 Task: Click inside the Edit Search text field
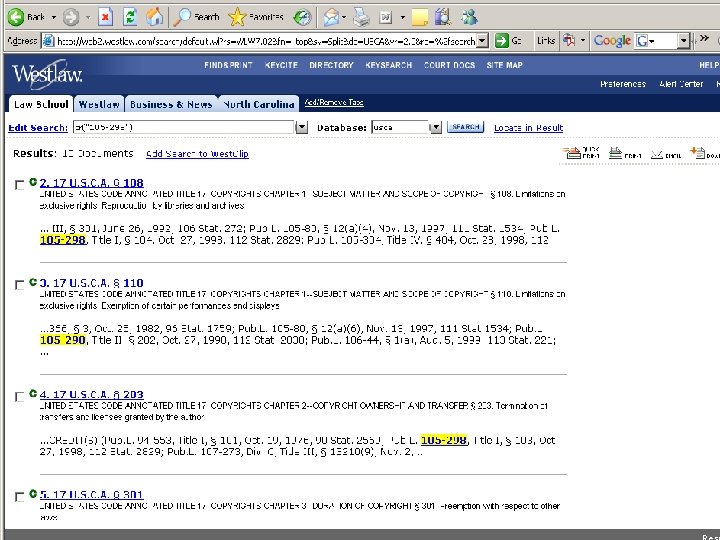tap(184, 127)
